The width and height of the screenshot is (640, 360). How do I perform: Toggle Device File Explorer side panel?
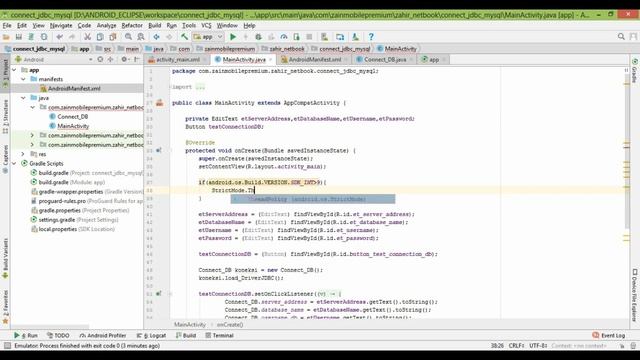pyautogui.click(x=635, y=295)
